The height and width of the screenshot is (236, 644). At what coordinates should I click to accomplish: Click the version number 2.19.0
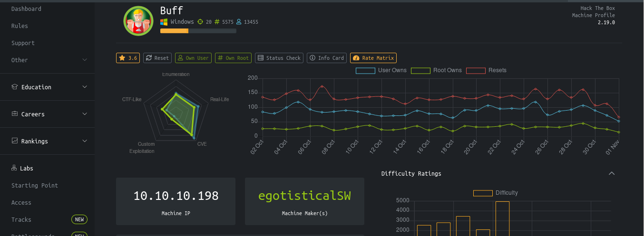click(x=606, y=22)
